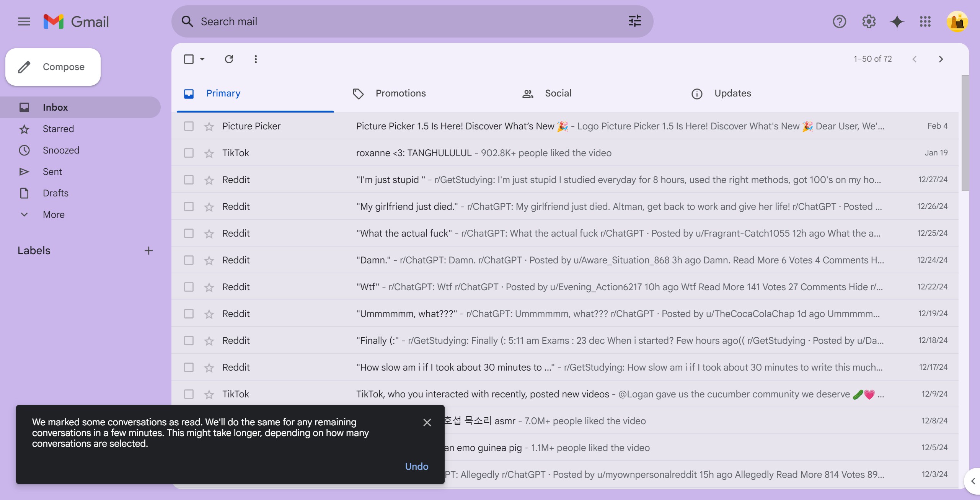Select the Picture Picker email checkbox
Screen dimensions: 980x500
point(189,126)
